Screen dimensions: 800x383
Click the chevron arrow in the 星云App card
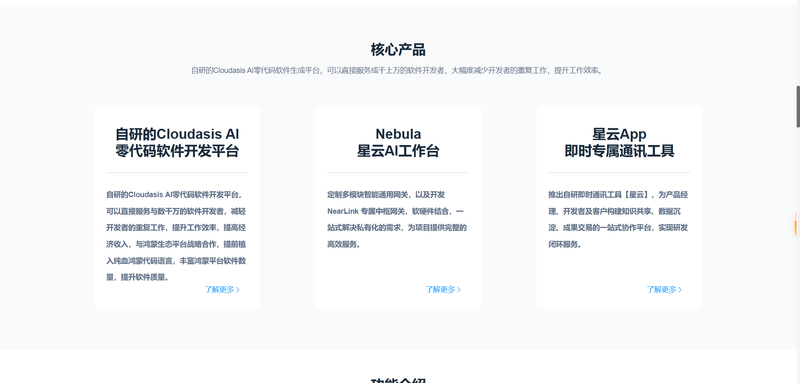point(680,290)
